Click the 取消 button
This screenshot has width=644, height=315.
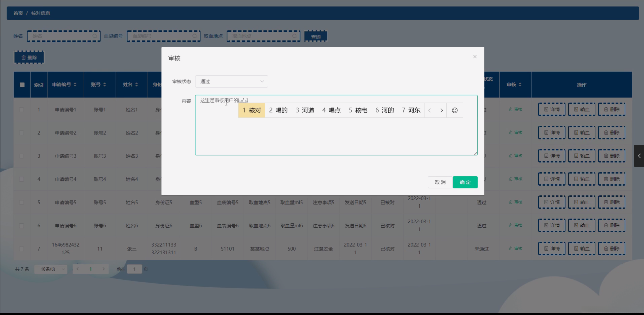pos(440,182)
